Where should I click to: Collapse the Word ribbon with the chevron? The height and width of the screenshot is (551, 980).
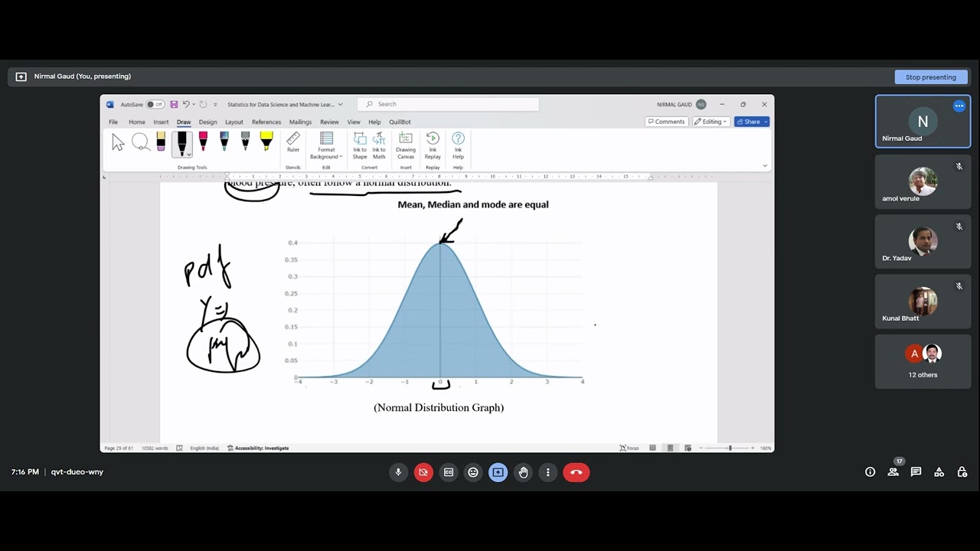pos(764,165)
